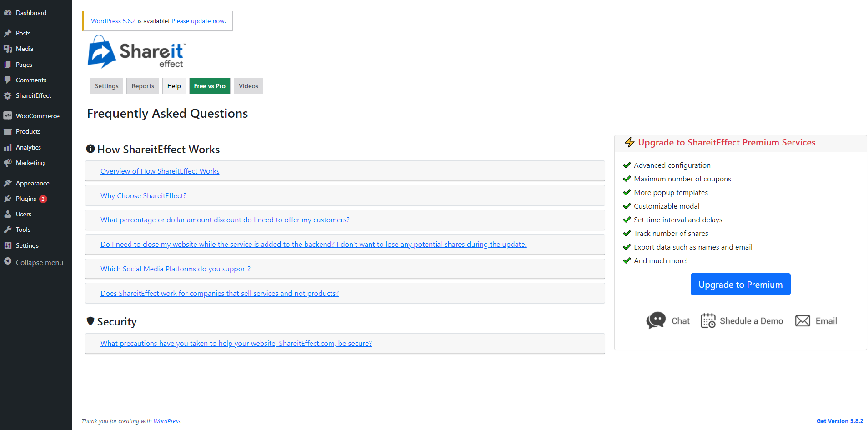The width and height of the screenshot is (868, 430).
Task: Click the Media library icon
Action: tap(8, 49)
